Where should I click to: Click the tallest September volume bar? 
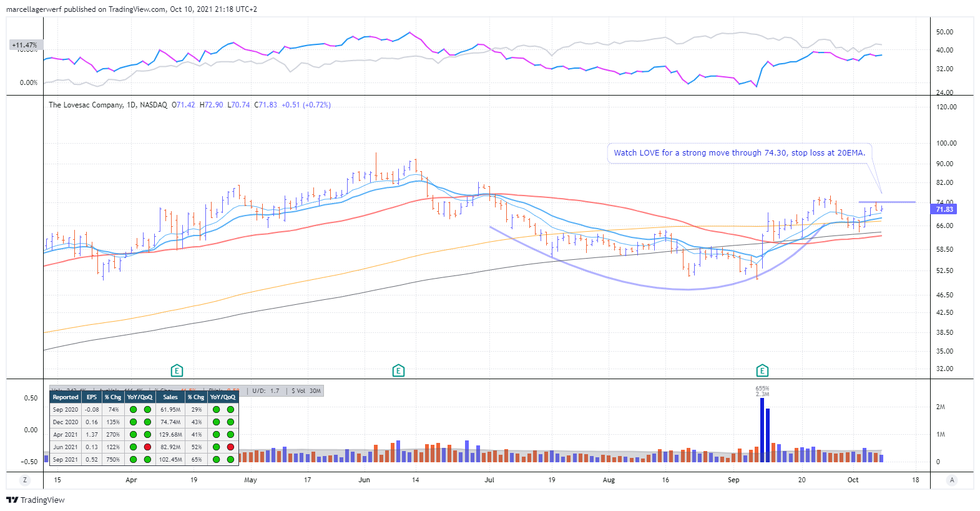coord(762,430)
